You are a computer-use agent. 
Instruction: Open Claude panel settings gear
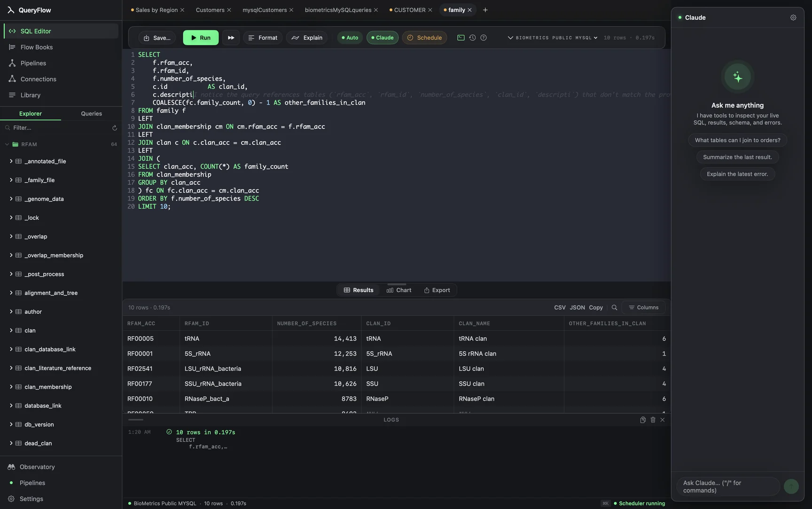[x=793, y=17]
